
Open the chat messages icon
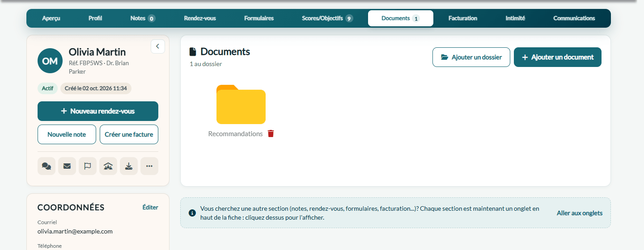coord(47,166)
